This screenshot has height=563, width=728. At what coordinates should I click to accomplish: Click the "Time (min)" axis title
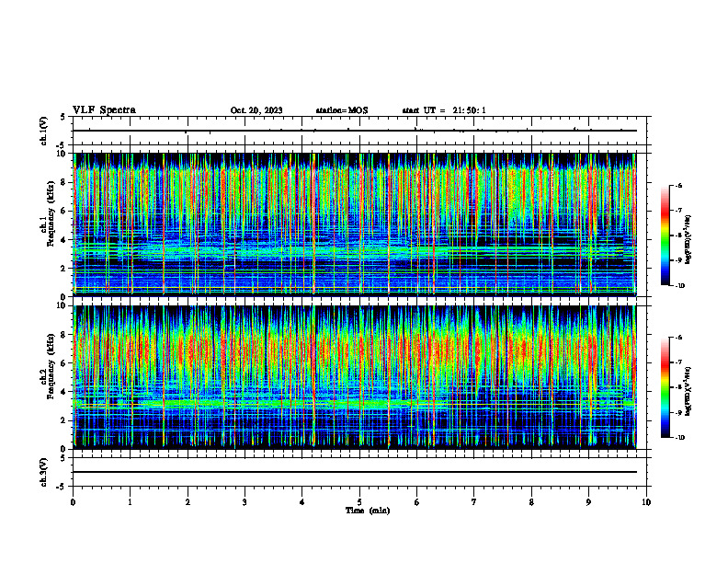pyautogui.click(x=368, y=511)
